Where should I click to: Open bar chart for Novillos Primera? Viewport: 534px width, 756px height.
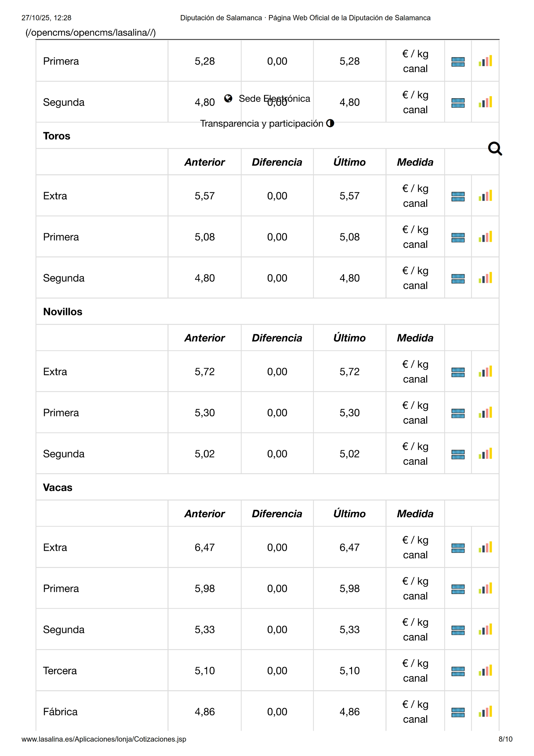(485, 413)
